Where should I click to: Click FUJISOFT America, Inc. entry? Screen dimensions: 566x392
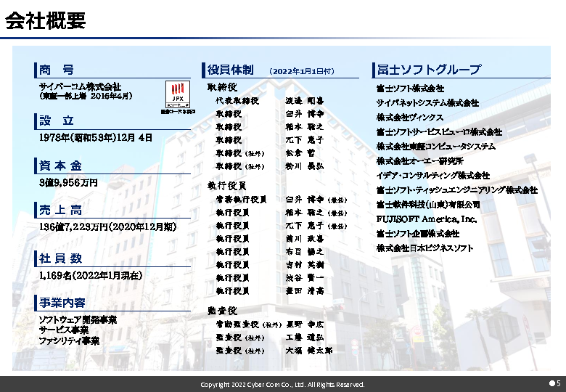426,219
